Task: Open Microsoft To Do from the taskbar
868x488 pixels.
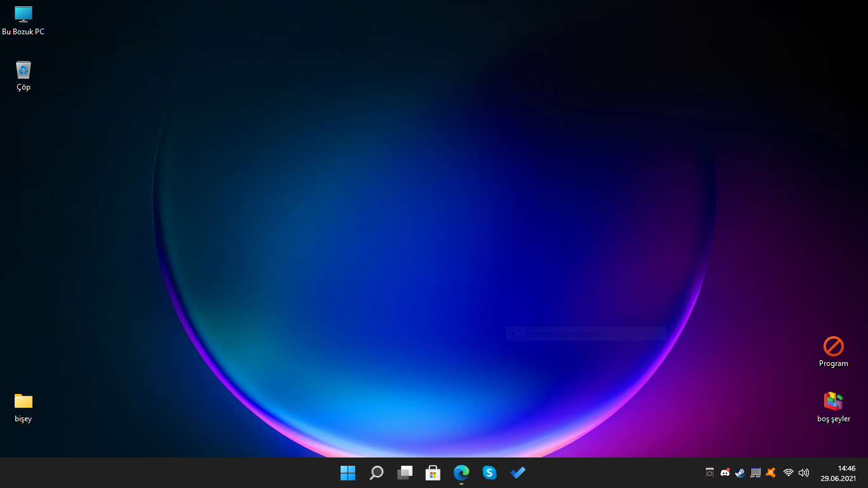Action: click(x=518, y=473)
